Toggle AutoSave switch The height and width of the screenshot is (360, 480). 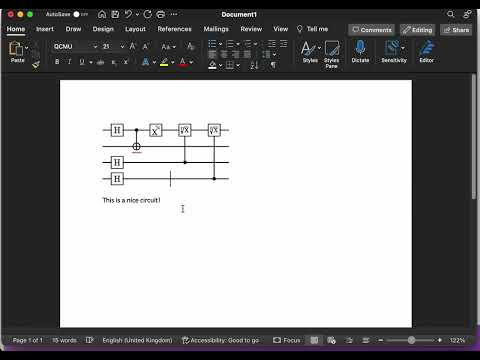(80, 14)
